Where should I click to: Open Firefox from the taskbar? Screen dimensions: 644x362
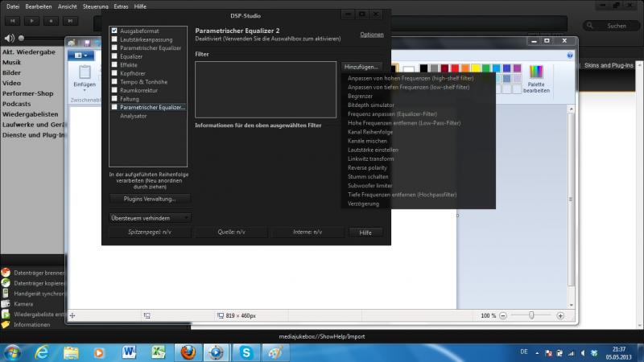(186, 352)
